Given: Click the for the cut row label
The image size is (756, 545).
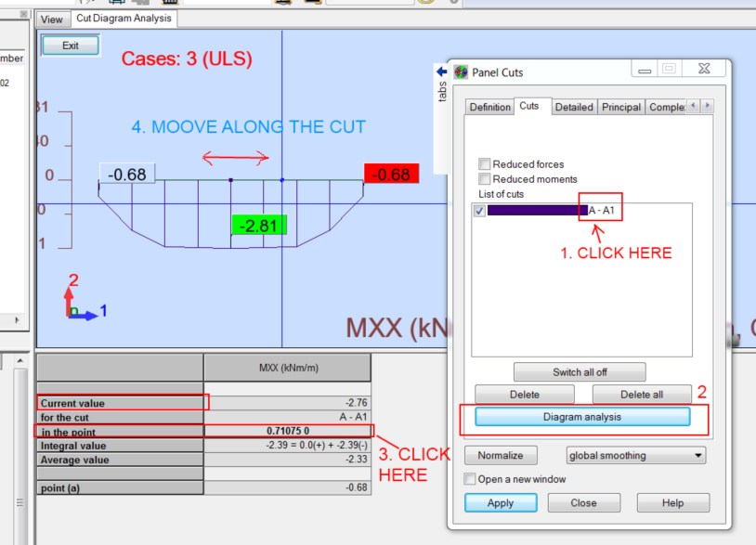Looking at the screenshot, I should pyautogui.click(x=120, y=417).
